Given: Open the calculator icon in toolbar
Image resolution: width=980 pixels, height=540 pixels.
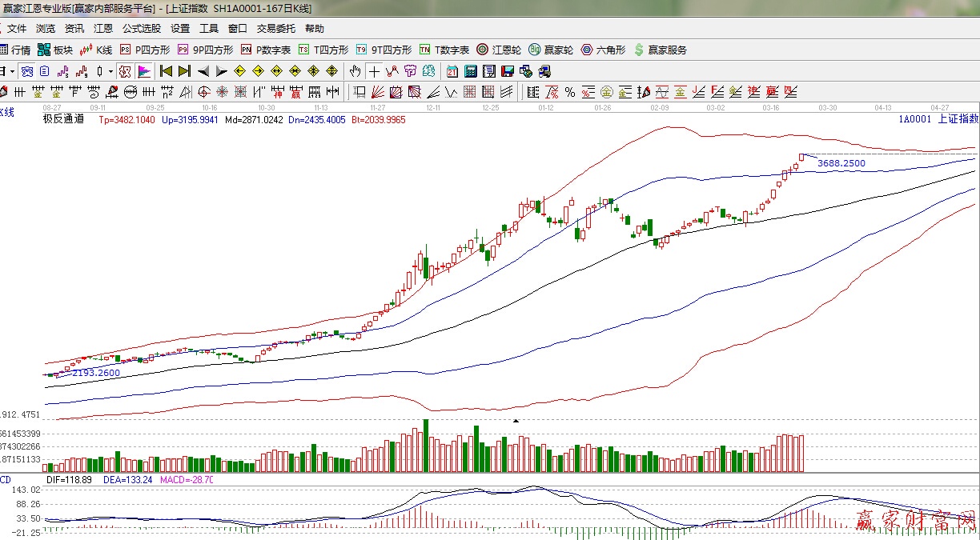Looking at the screenshot, I should (471, 71).
